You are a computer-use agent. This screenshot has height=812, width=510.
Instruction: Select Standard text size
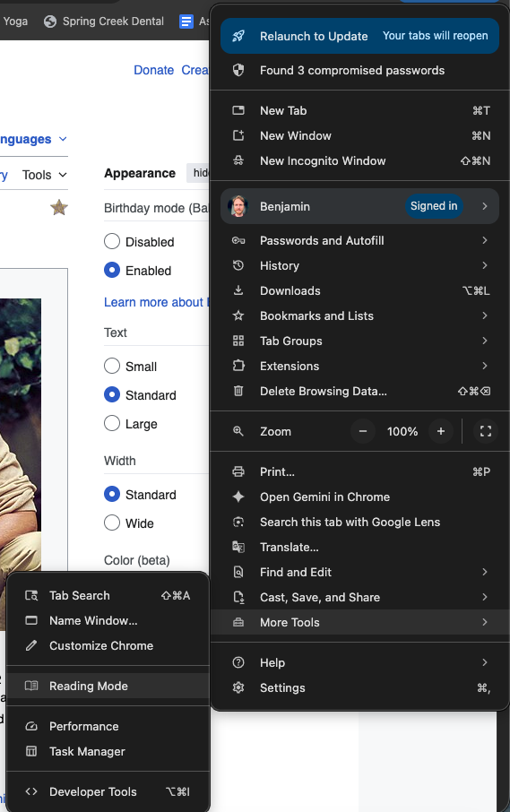tap(112, 394)
